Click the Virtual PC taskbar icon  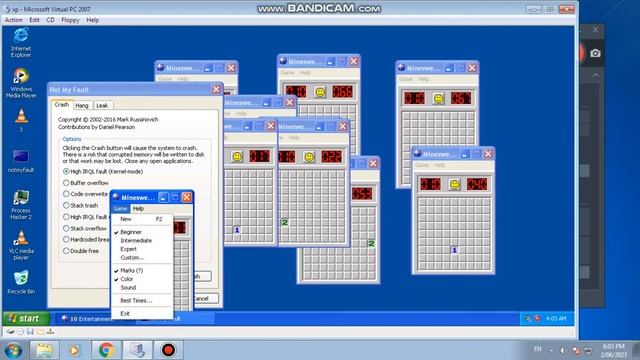coord(137,350)
